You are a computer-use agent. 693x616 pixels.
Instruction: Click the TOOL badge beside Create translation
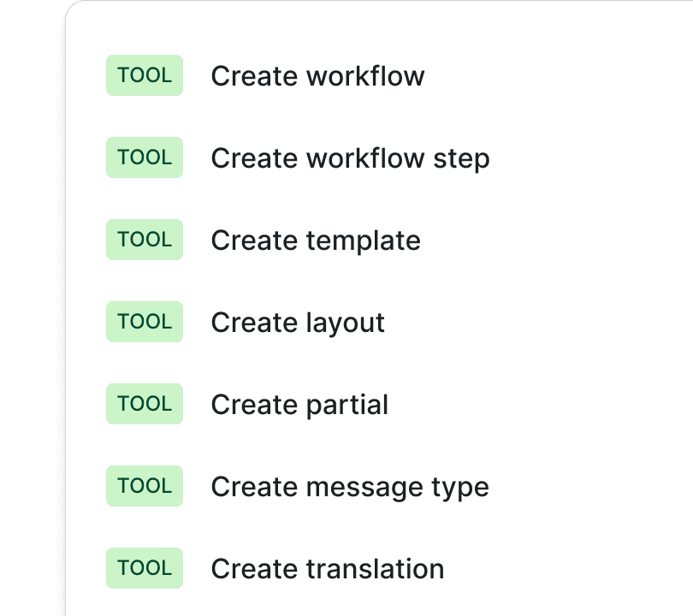[144, 568]
